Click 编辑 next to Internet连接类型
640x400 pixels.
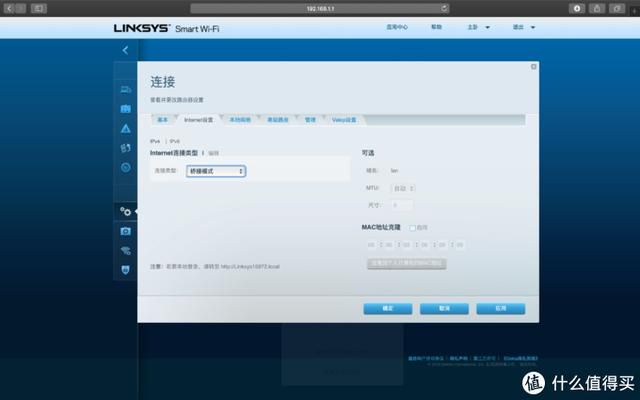coord(213,153)
